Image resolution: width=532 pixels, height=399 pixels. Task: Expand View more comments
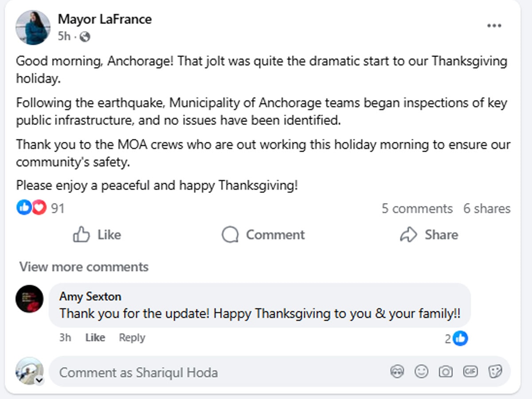click(x=84, y=267)
